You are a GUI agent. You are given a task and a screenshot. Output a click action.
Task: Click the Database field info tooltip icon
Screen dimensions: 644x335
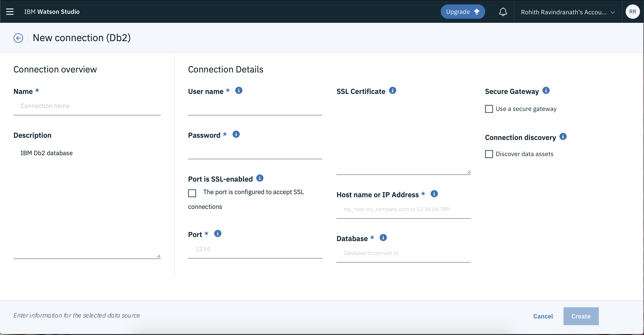pos(382,237)
